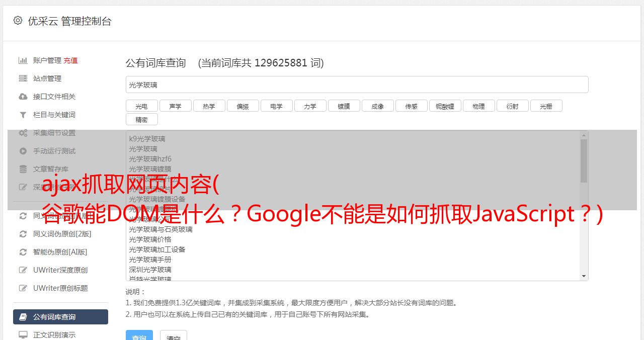644x340 pixels.
Task: Click the 电学 tag button
Action: [276, 106]
